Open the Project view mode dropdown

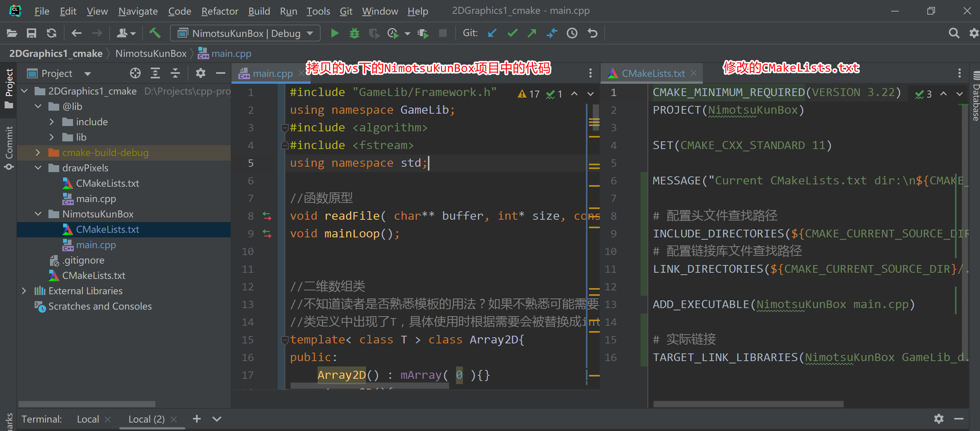(x=88, y=73)
